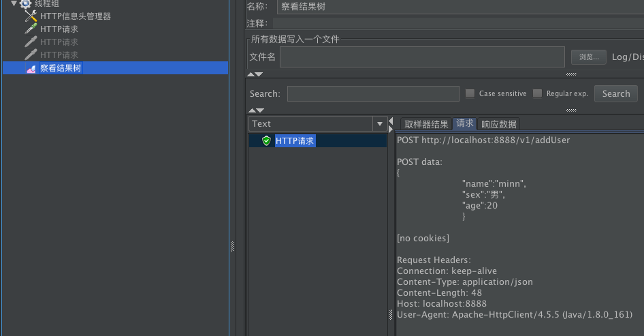Click the Content-Length: 48 line
Image resolution: width=644 pixels, height=336 pixels.
point(440,293)
